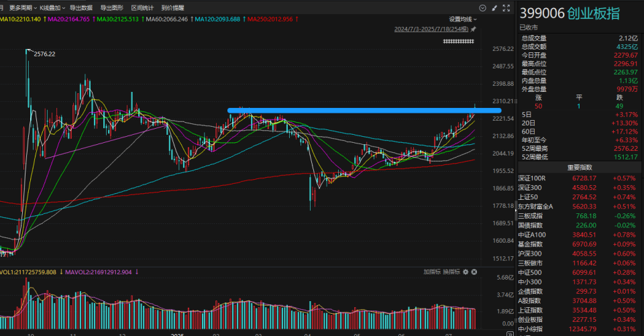
Task: Open the 深证100R index row
Action: pyautogui.click(x=577, y=178)
